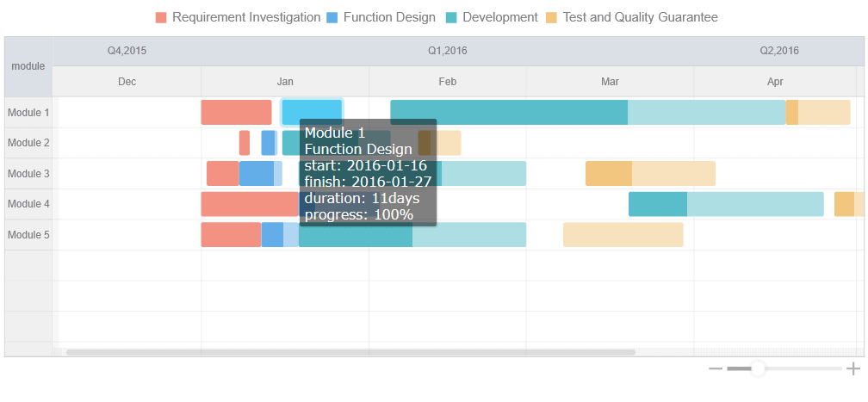Click the Q1,2016 quarter header
Screen dimensions: 868x402
[447, 51]
